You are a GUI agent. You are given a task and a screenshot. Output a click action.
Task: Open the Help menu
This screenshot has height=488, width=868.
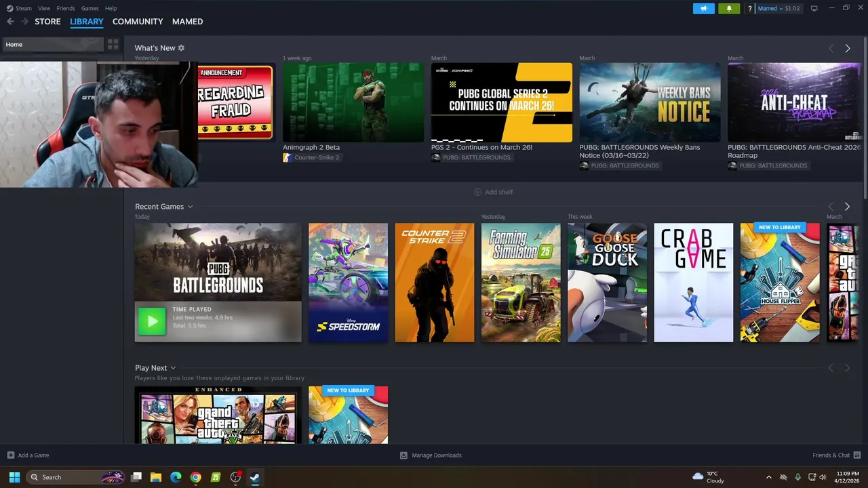[111, 8]
